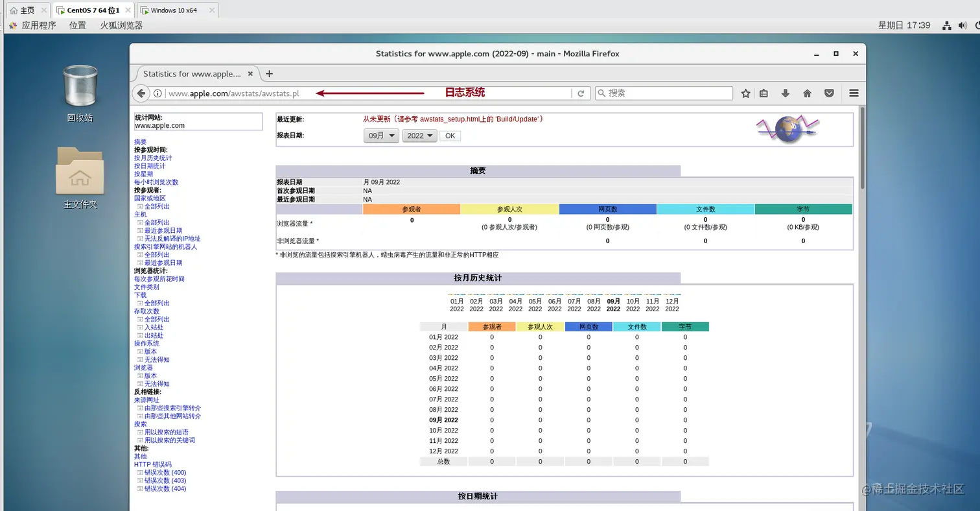Open the 国家或地区 sidebar link
Viewport: 980px width, 511px height.
click(150, 198)
